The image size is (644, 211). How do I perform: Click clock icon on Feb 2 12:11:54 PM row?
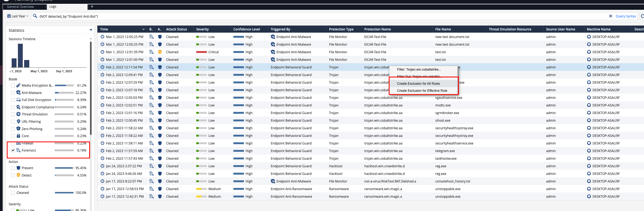coord(102,67)
